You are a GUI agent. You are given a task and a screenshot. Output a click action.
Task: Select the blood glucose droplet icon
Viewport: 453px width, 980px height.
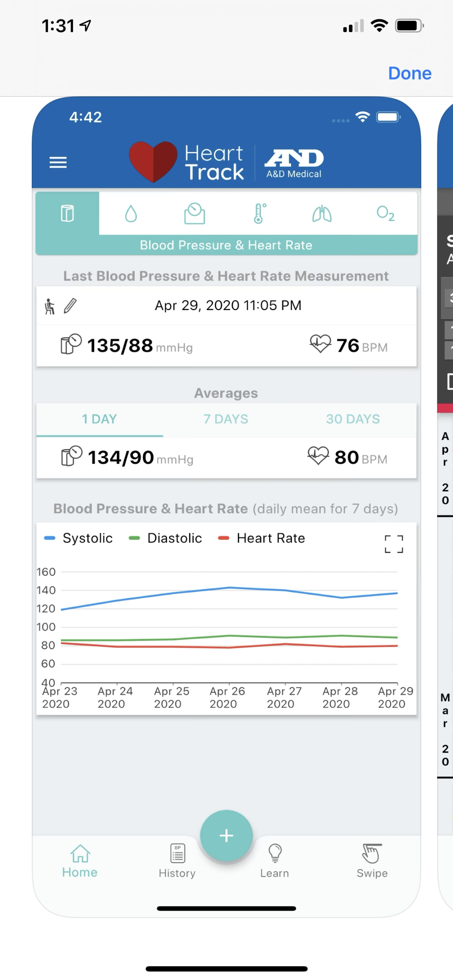point(131,213)
